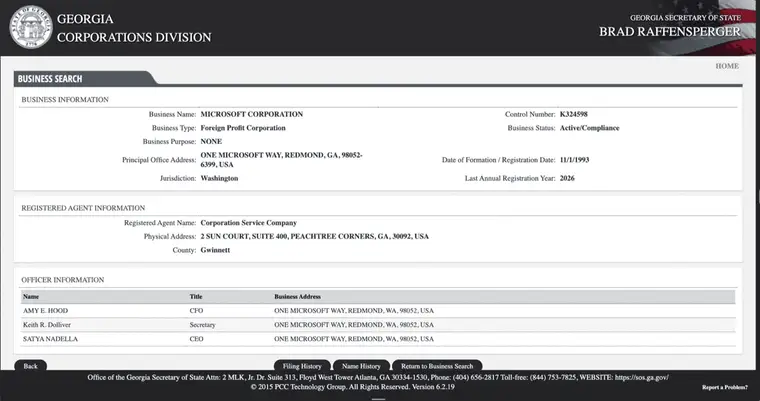
Task: Open the sos.ga.gov website link
Action: click(642, 377)
